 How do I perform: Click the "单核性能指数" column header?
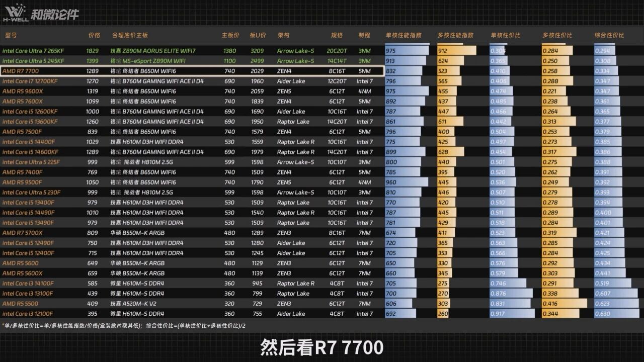point(404,35)
